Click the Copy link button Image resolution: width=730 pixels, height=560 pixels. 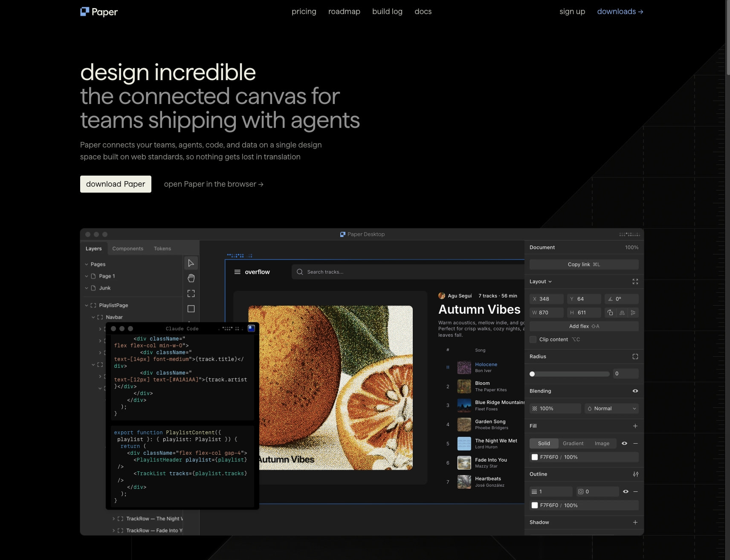tap(584, 265)
